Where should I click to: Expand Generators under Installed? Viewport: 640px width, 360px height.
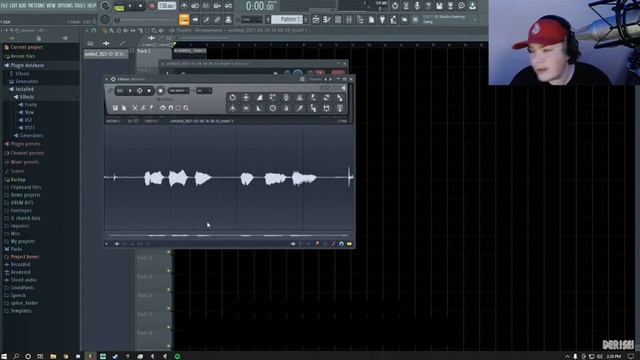[x=29, y=136]
